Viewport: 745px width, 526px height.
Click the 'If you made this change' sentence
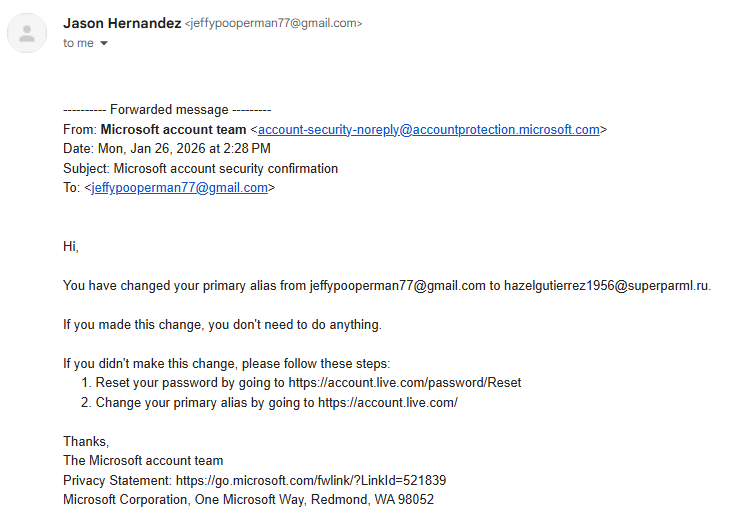tap(222, 325)
